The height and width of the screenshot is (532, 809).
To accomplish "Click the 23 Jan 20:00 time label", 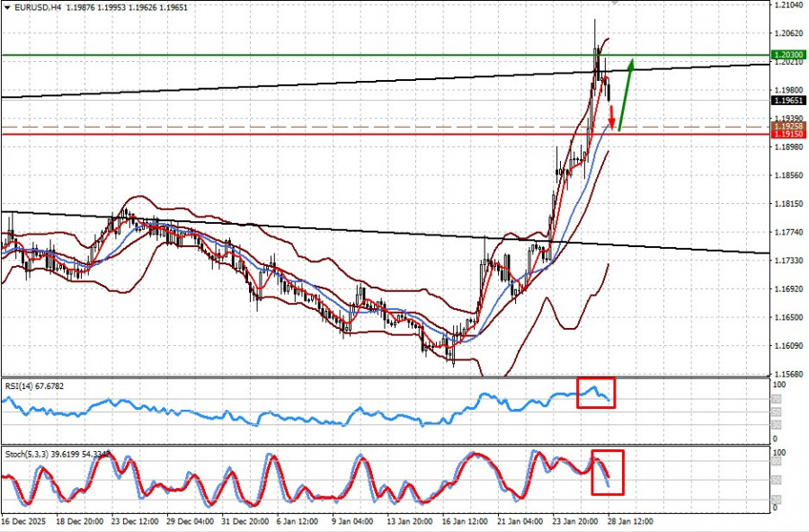I will pyautogui.click(x=576, y=521).
